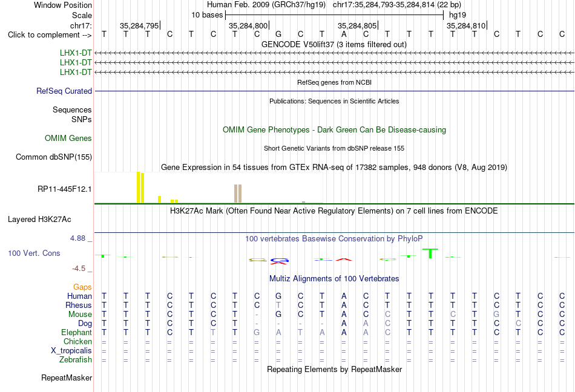The width and height of the screenshot is (575, 392).
Task: Click the 4.88 PhyloP upper scale value
Action: click(77, 238)
